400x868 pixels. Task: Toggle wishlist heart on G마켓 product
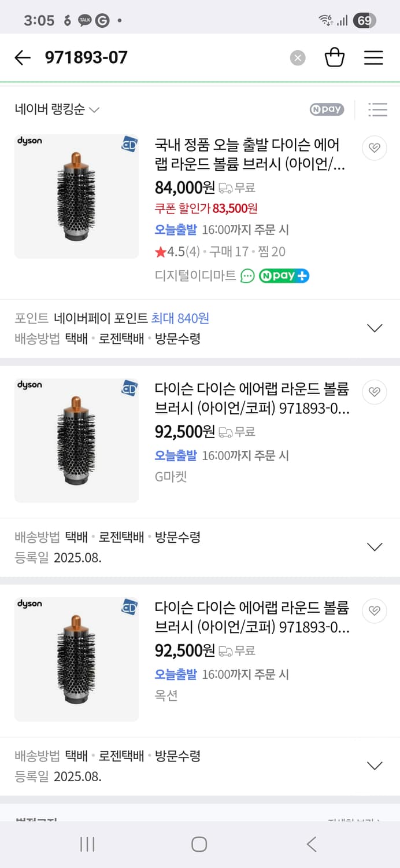pos(374,392)
